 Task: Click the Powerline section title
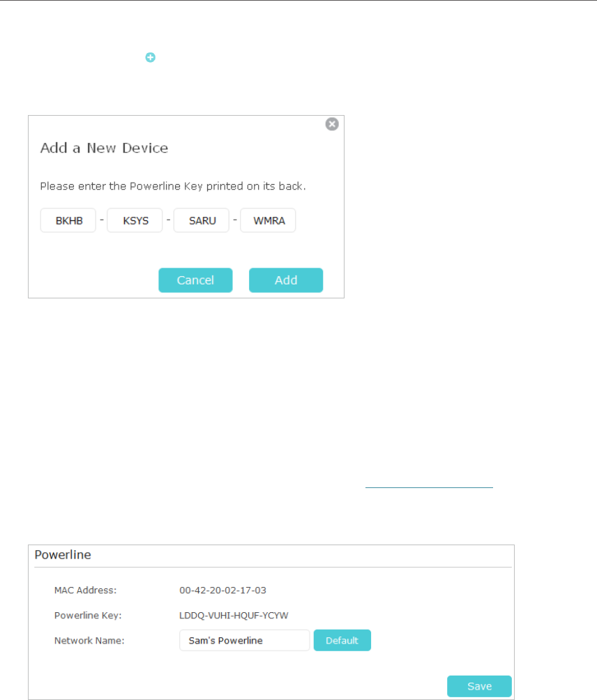[63, 554]
